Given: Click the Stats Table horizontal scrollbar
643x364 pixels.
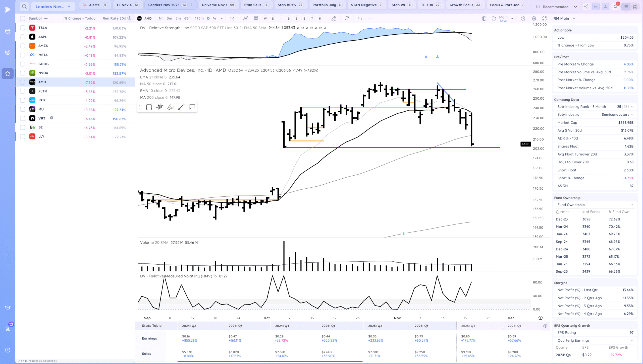Looking at the screenshot, I should click(270, 361).
